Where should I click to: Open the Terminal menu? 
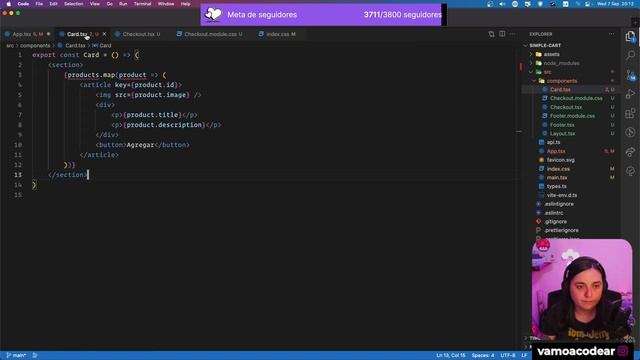click(x=142, y=4)
